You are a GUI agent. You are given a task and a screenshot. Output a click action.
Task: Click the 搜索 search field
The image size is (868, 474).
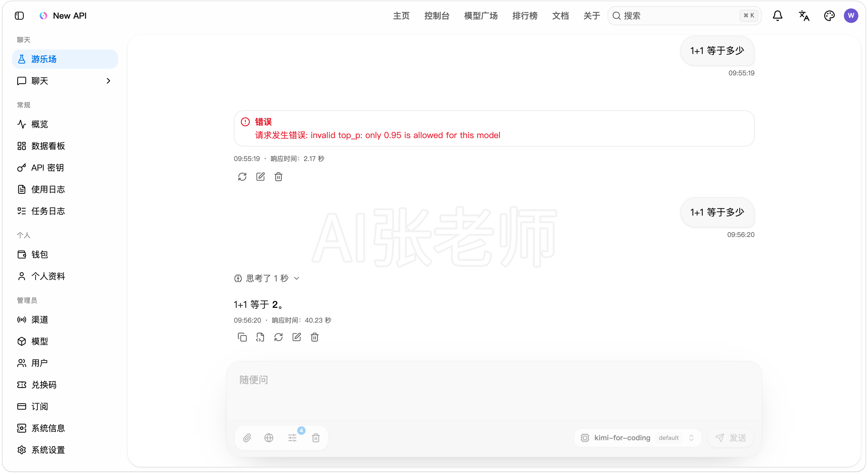[x=684, y=16]
